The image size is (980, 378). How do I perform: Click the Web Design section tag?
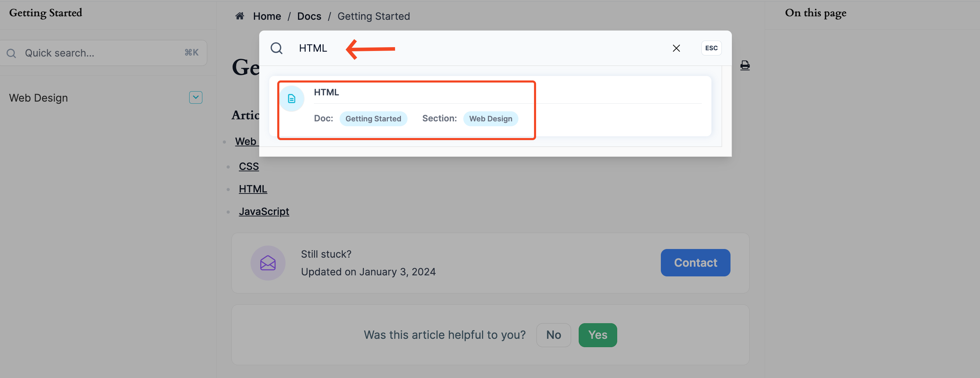(491, 118)
